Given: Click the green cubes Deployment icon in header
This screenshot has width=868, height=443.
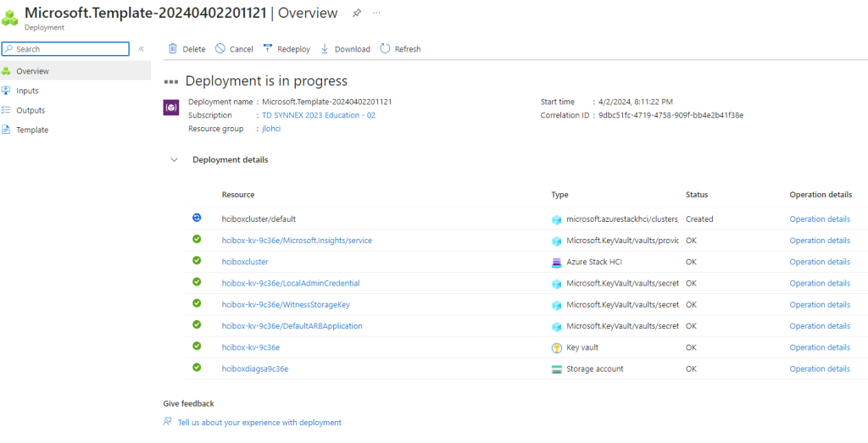Looking at the screenshot, I should tap(10, 17).
